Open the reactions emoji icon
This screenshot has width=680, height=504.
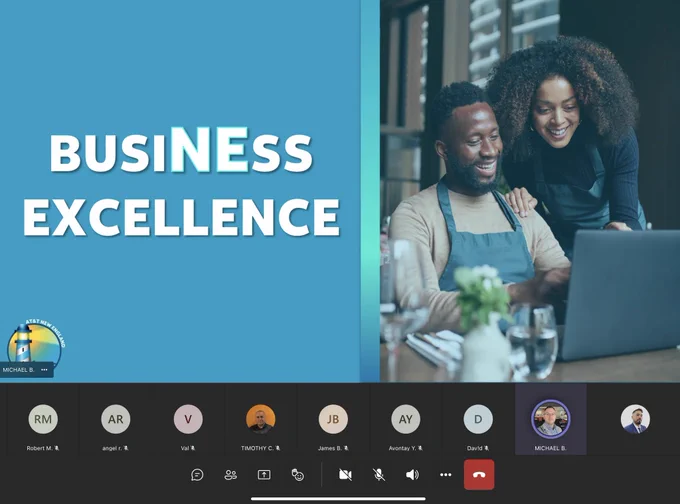tap(298, 475)
